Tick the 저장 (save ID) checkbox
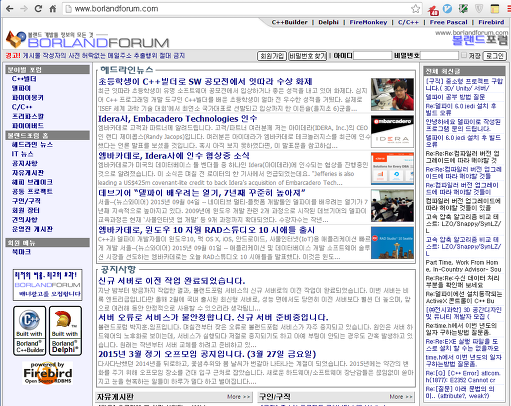The height and width of the screenshot is (406, 511). [x=464, y=55]
